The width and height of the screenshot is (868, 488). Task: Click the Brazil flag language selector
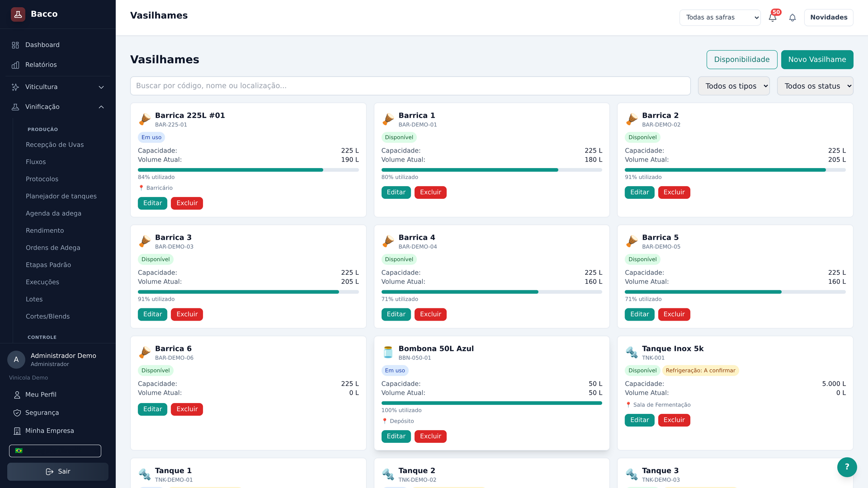click(x=55, y=451)
